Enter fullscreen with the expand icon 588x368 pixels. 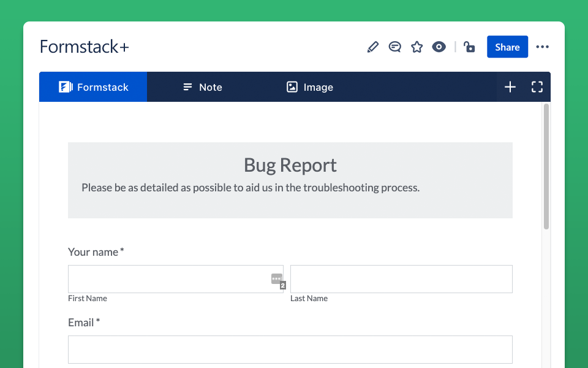(537, 87)
